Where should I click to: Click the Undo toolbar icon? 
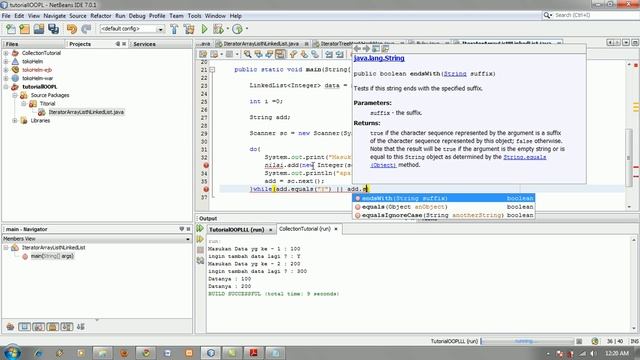pos(72,29)
